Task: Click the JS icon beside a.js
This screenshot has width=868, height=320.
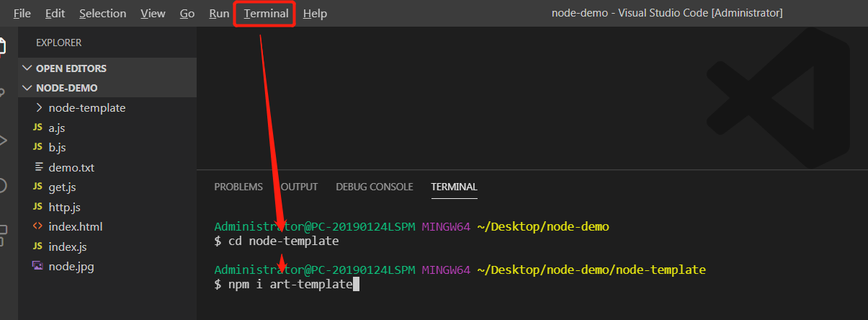Action: [37, 128]
